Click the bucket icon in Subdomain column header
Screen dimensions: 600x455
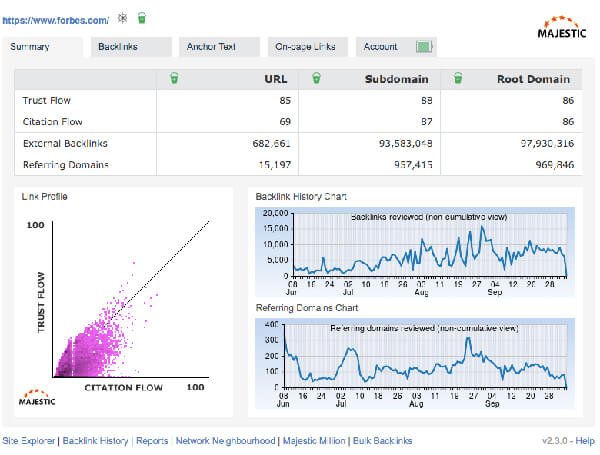316,78
